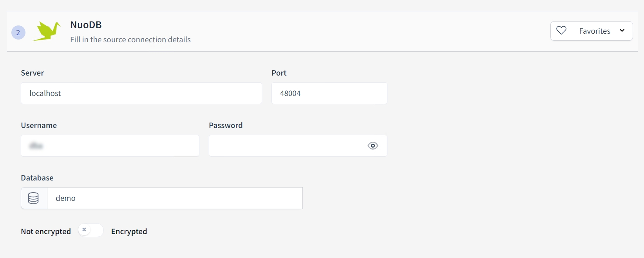
Task: Click the heart icon in Favorites
Action: pyautogui.click(x=561, y=31)
